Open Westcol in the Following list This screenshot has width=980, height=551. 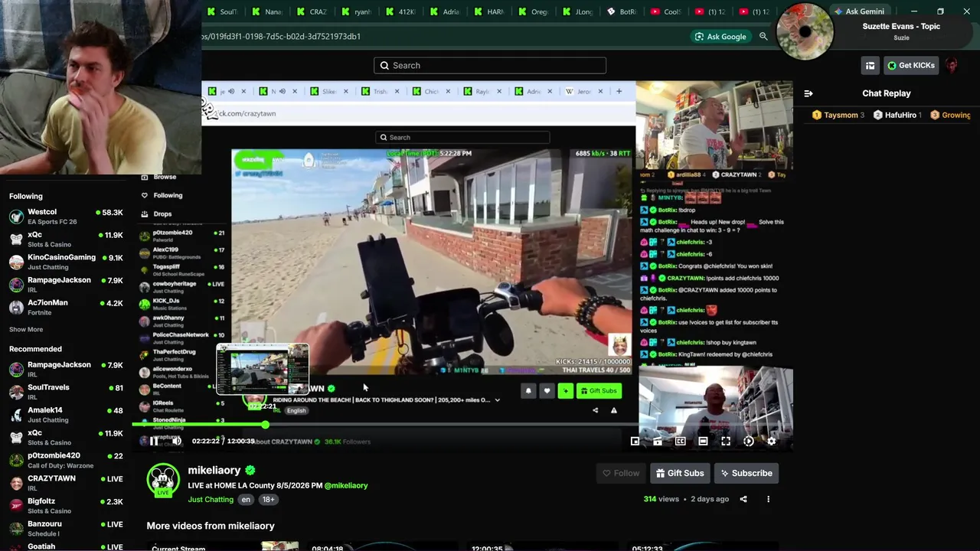pos(66,217)
